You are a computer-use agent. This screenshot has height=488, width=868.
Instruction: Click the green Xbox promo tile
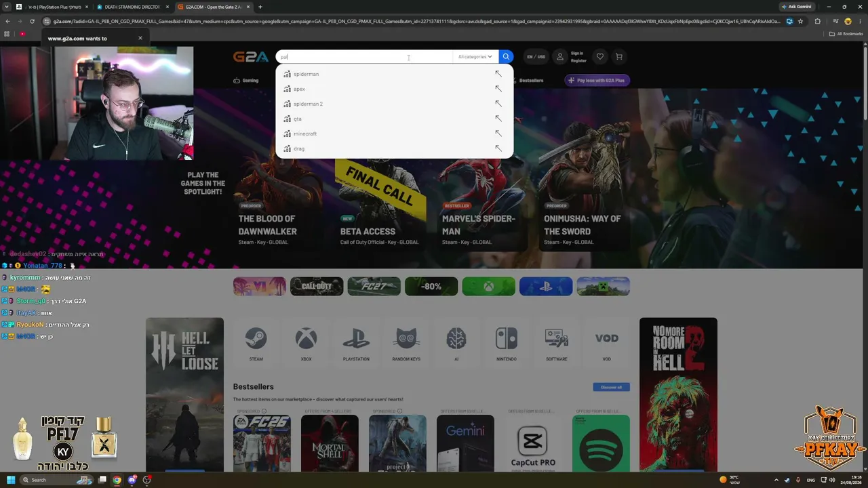pos(489,286)
